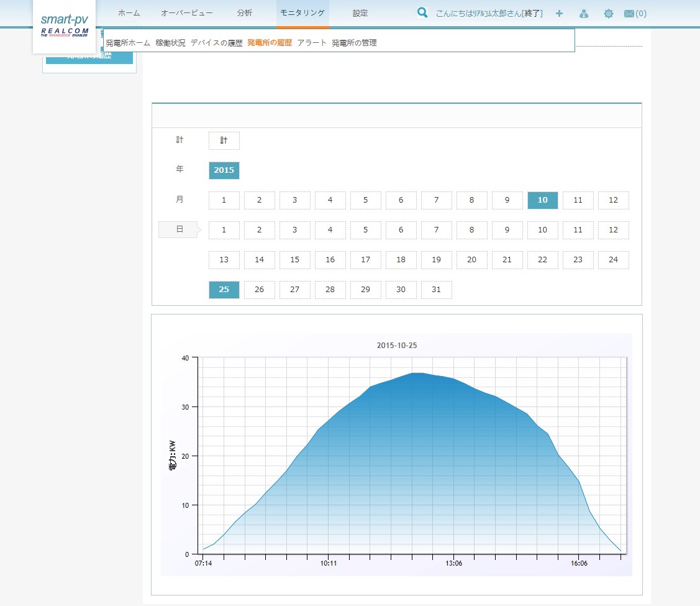The image size is (700, 606).
Task: Select day 12
Action: (x=614, y=230)
